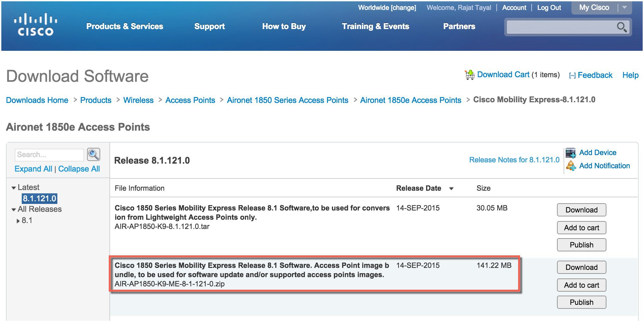Click the Wireless breadcrumb
644x322 pixels.
pos(138,100)
